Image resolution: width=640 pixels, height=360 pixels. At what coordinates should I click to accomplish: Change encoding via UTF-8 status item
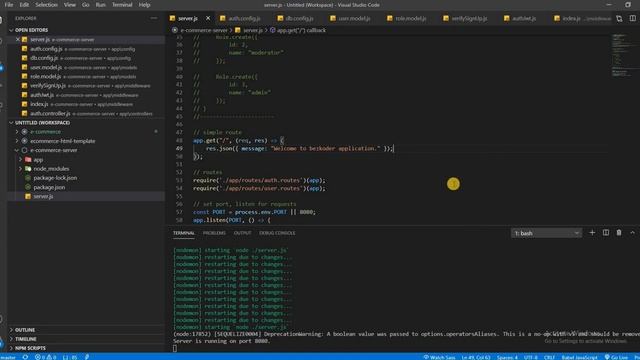click(530, 357)
